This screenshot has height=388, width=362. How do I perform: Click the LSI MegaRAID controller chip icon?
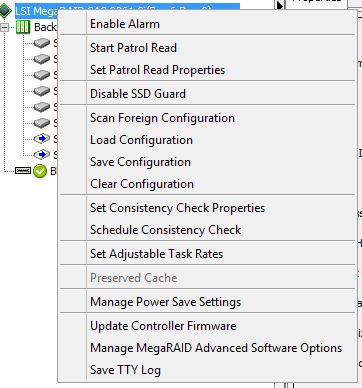click(x=5, y=11)
